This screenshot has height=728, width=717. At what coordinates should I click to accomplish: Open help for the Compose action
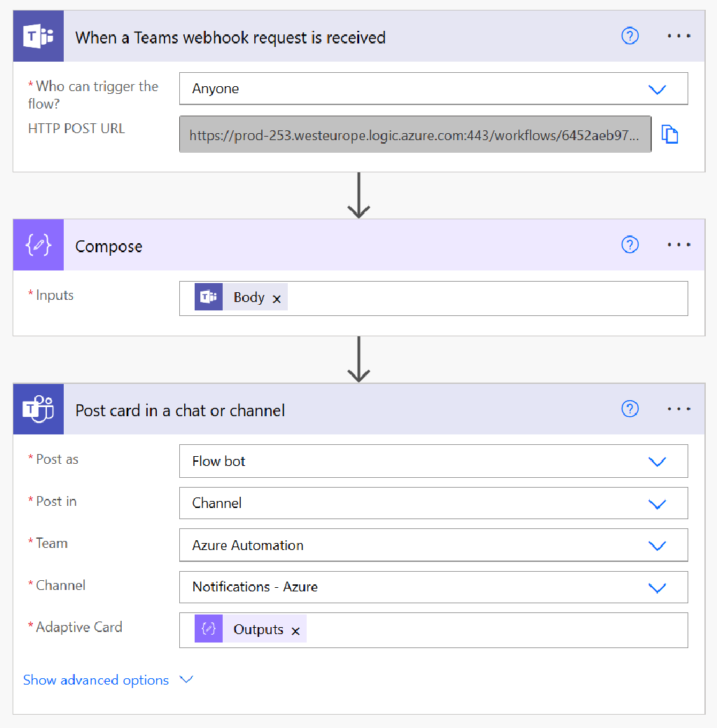(x=629, y=245)
